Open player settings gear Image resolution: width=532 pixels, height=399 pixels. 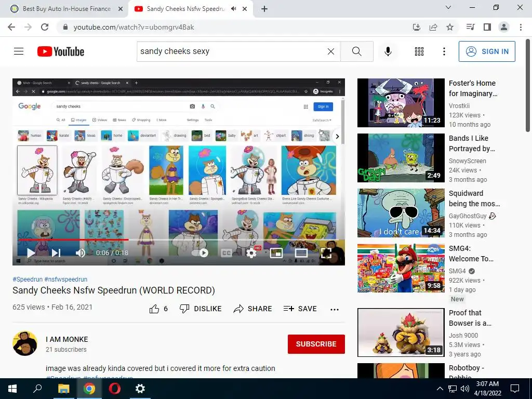[x=251, y=253]
